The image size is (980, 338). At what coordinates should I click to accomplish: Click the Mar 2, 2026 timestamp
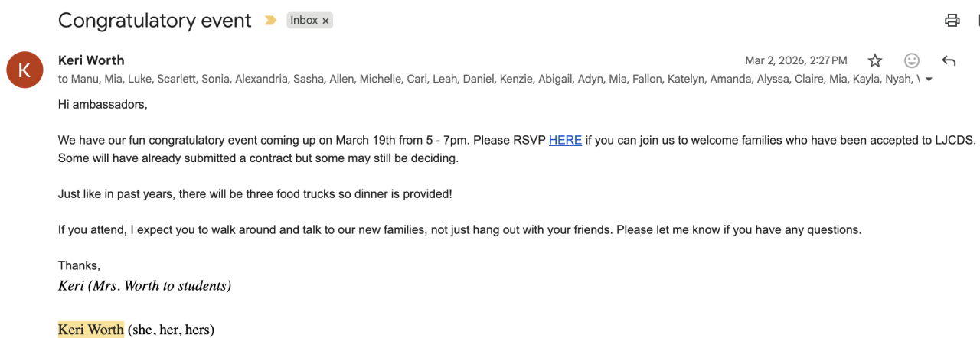point(795,60)
